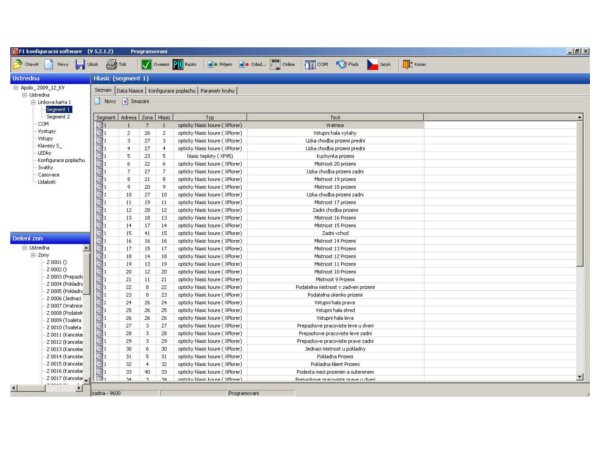Image resolution: width=600 pixels, height=450 pixels.
Task: Click the Typ column header
Action: click(210, 117)
